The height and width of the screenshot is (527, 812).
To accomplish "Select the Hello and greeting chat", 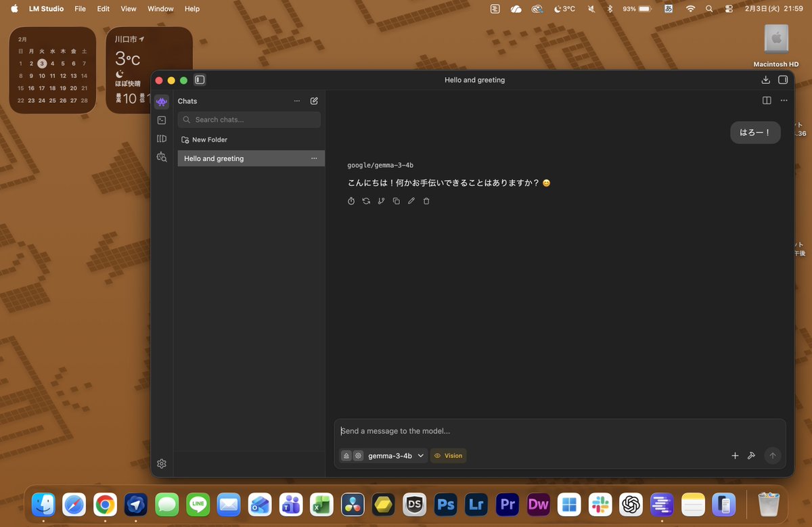I will [x=251, y=158].
